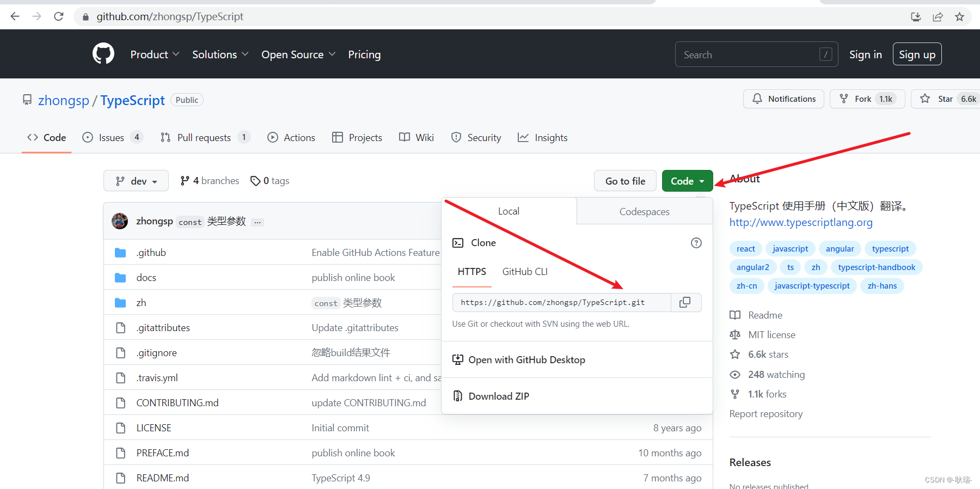Open the Insights tab
Image resolution: width=980 pixels, height=489 pixels.
pos(542,138)
